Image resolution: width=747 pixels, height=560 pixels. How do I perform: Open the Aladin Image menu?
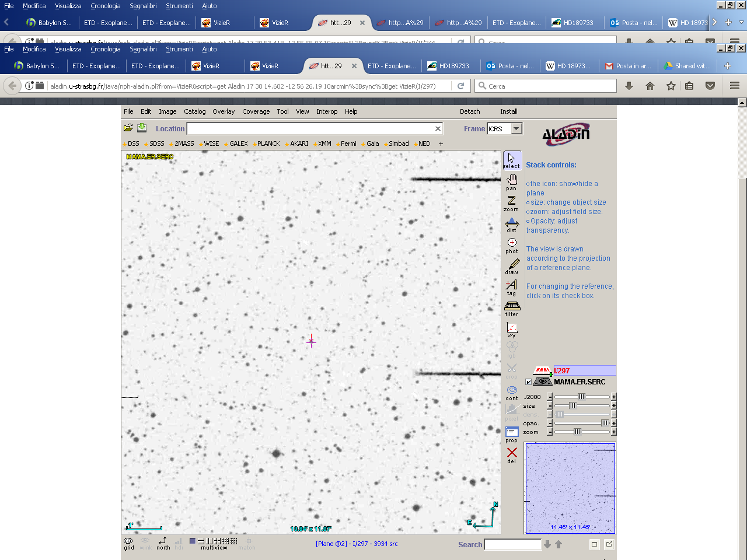[x=167, y=111]
